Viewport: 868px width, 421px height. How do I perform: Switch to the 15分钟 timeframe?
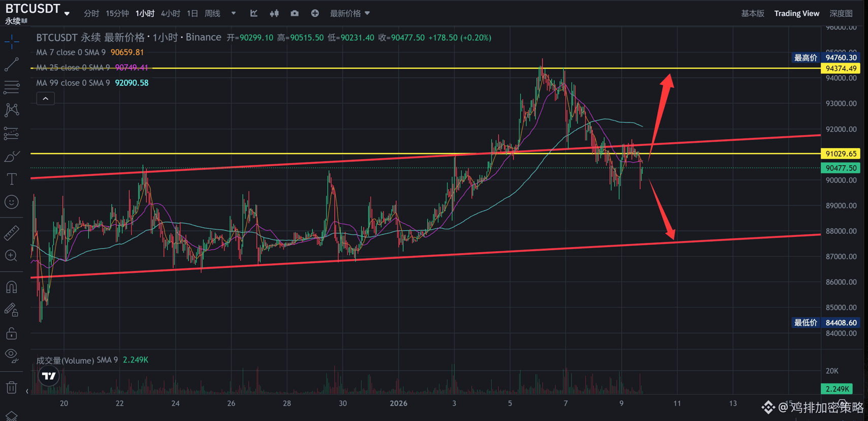point(117,14)
